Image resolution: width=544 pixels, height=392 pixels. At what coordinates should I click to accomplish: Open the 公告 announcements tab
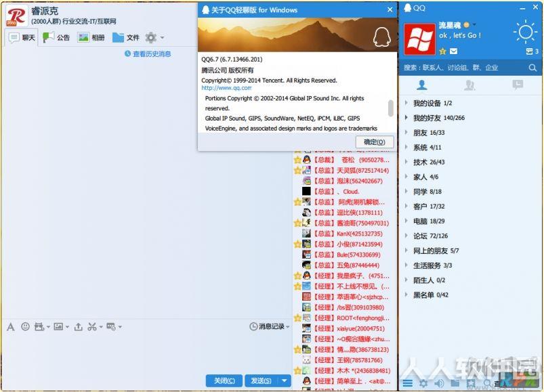pos(56,37)
